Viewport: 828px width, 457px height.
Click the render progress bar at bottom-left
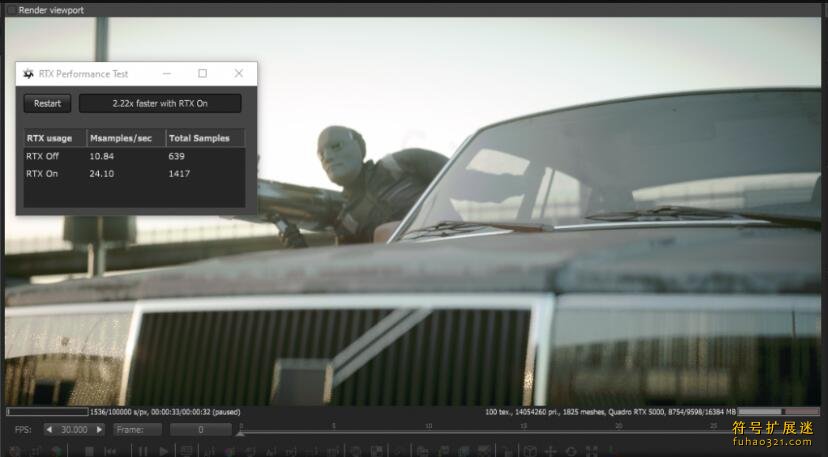coord(48,412)
